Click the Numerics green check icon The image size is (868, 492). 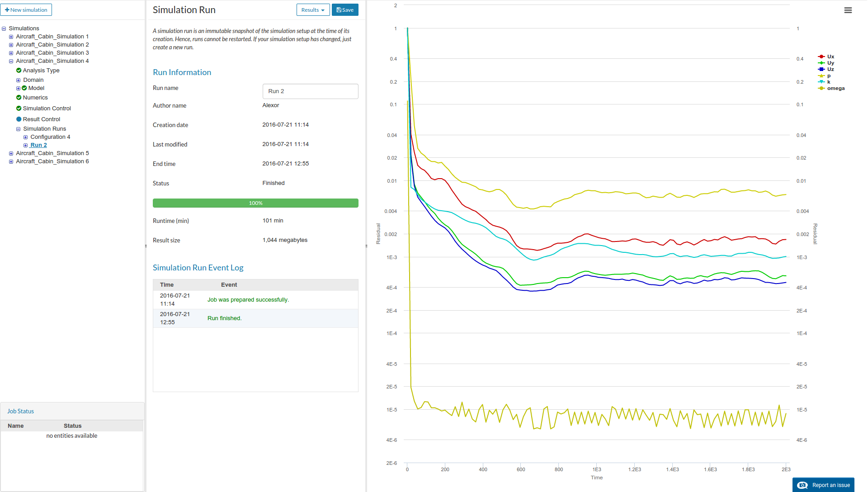19,97
